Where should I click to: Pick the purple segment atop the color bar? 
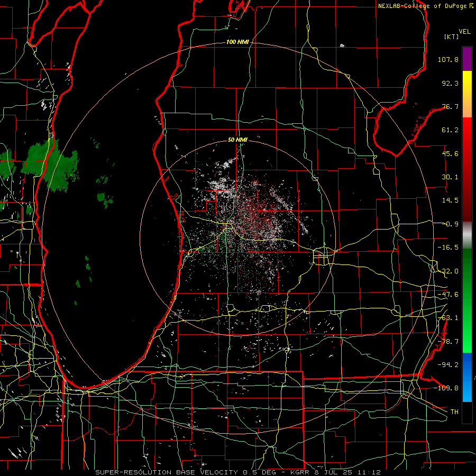(x=467, y=59)
